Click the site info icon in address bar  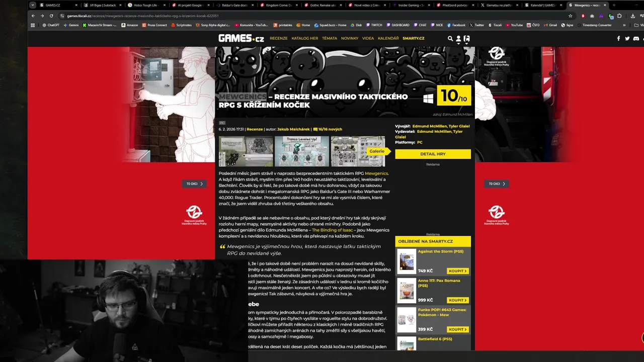point(62,16)
